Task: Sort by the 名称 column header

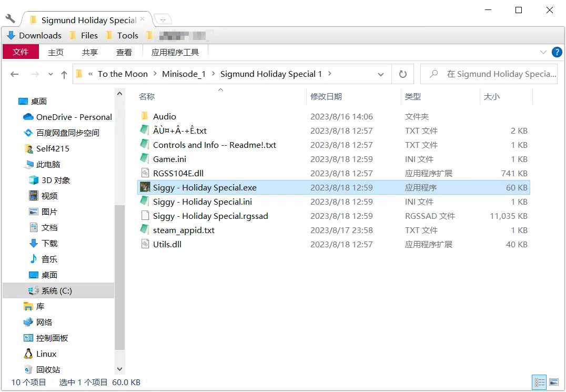Action: point(147,96)
